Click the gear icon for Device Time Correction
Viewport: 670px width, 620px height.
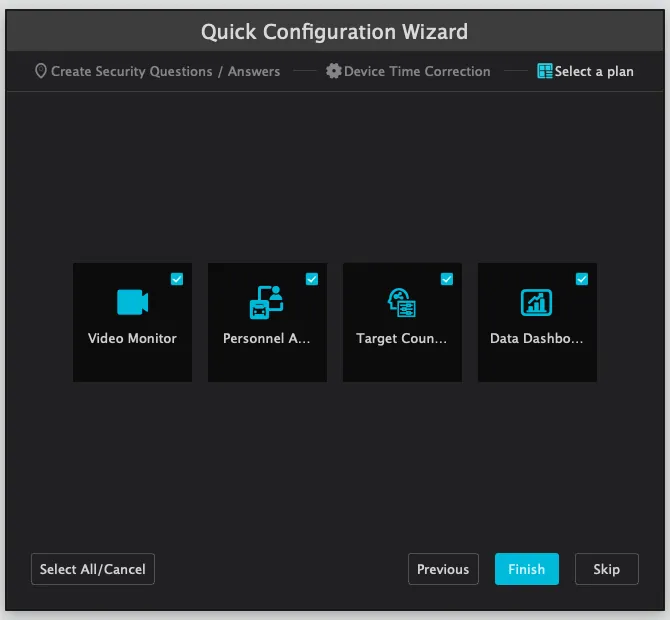[x=334, y=71]
